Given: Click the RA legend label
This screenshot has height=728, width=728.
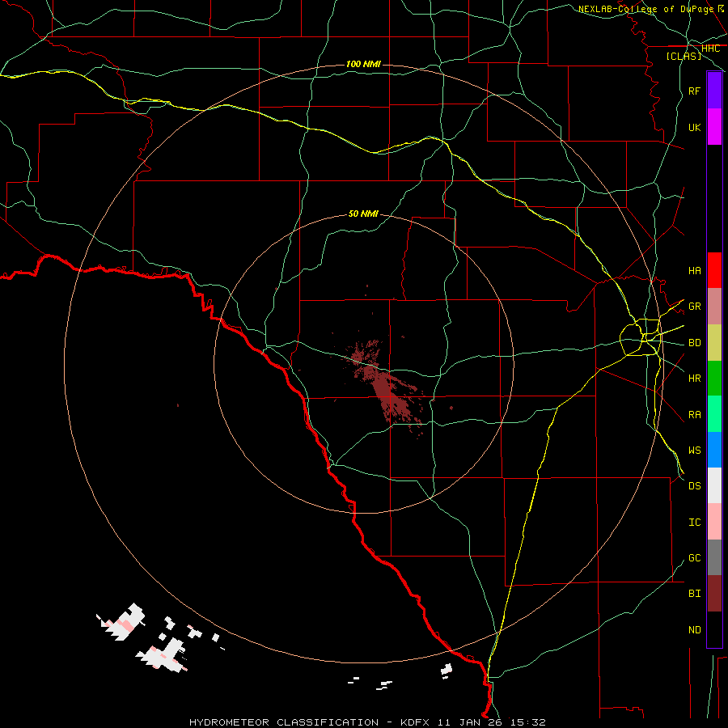Looking at the screenshot, I should (x=695, y=415).
